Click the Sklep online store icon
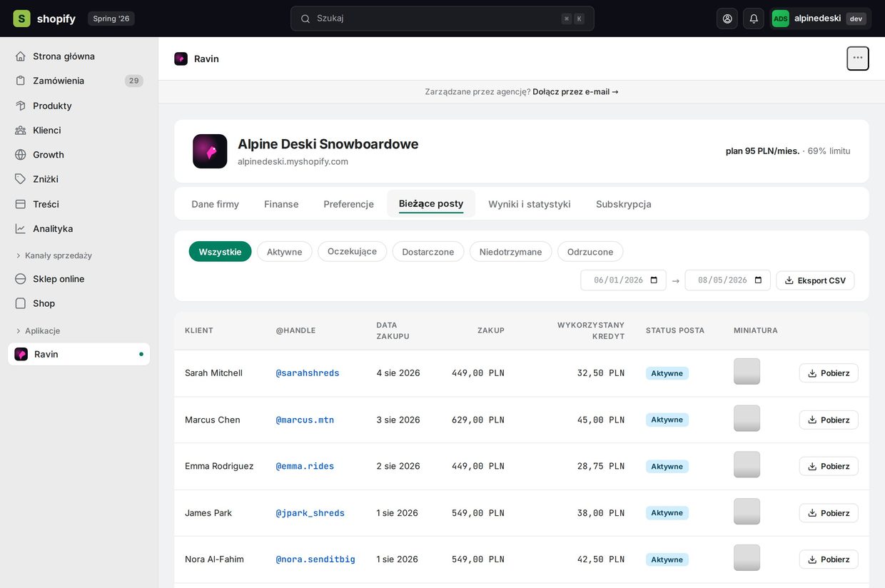This screenshot has height=588, width=885. [21, 279]
